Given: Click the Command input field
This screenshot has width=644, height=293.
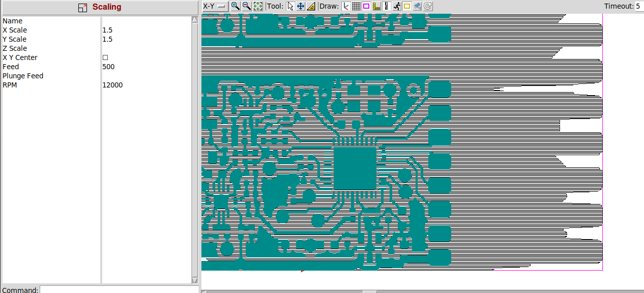Looking at the screenshot, I should click(x=119, y=289).
